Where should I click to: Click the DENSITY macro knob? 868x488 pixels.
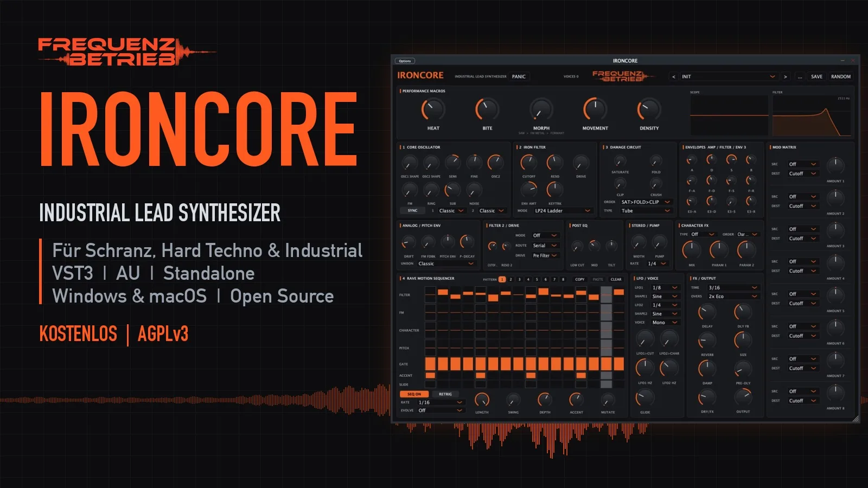coord(649,110)
